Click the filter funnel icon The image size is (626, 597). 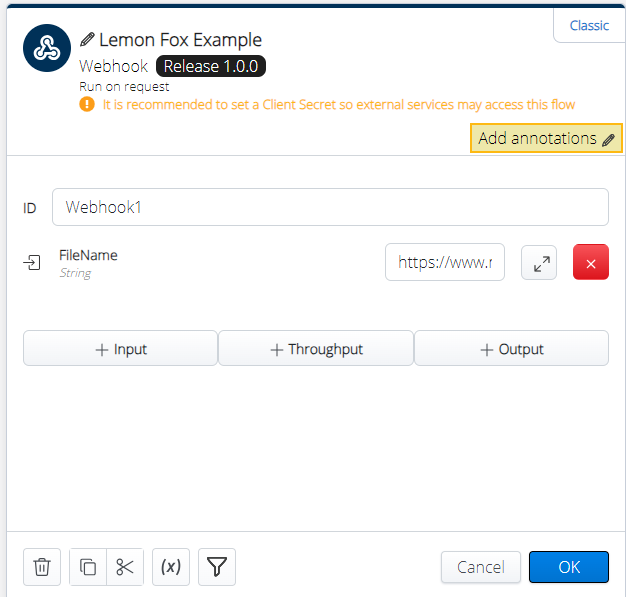coord(217,567)
